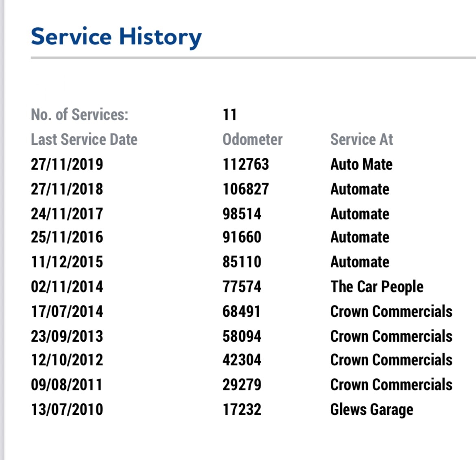Click the Service At column header
The image size is (476, 460).
362,140
